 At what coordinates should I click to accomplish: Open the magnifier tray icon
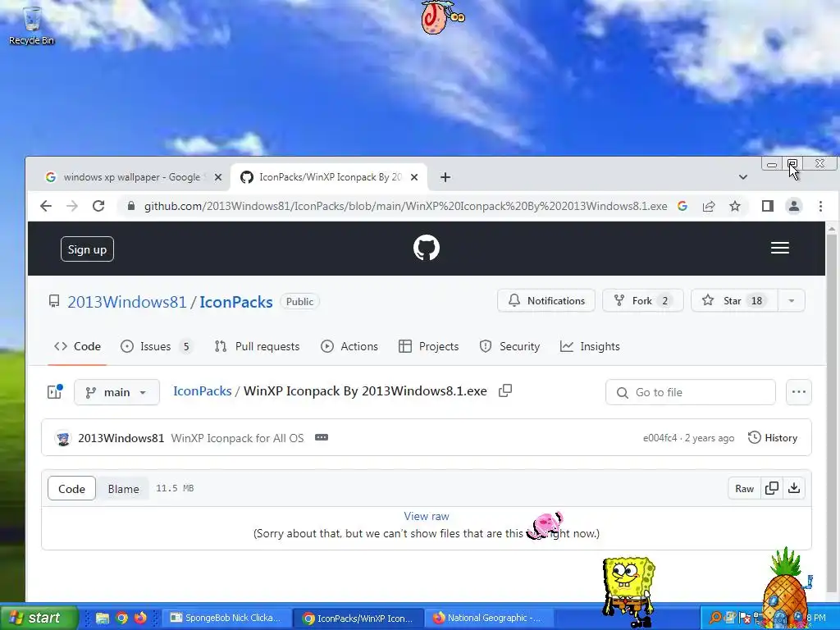click(714, 618)
